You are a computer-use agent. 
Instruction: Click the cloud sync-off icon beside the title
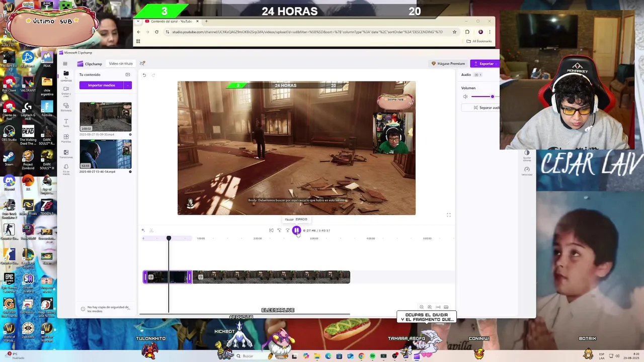pos(142,63)
